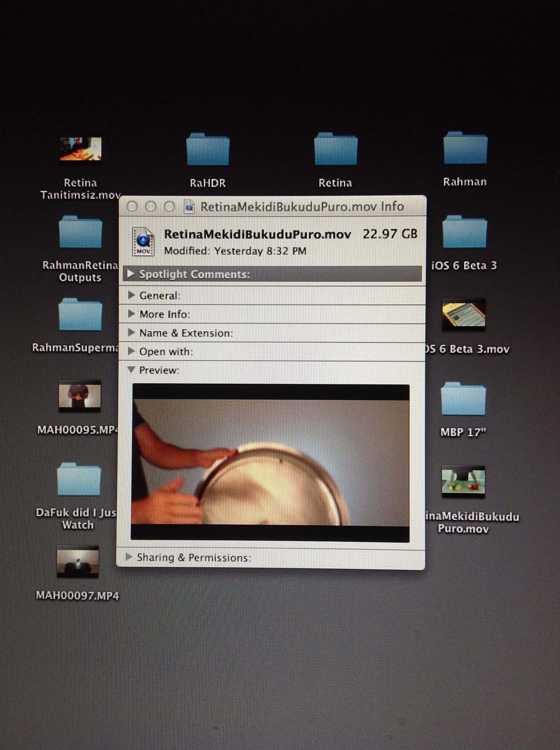Expand the Open with section
The image size is (560, 750).
coord(131,351)
